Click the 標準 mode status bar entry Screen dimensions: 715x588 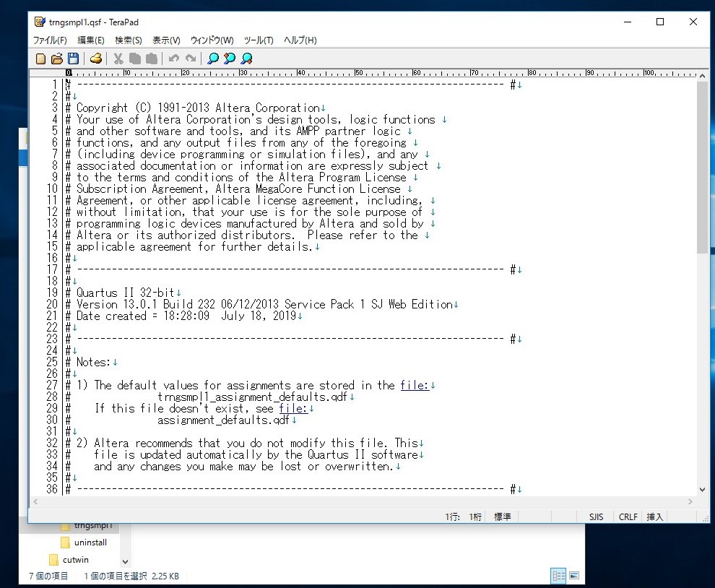(x=502, y=516)
